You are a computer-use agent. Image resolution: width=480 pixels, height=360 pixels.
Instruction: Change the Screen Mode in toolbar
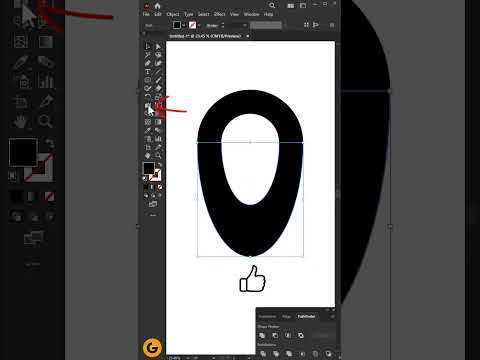point(153,204)
